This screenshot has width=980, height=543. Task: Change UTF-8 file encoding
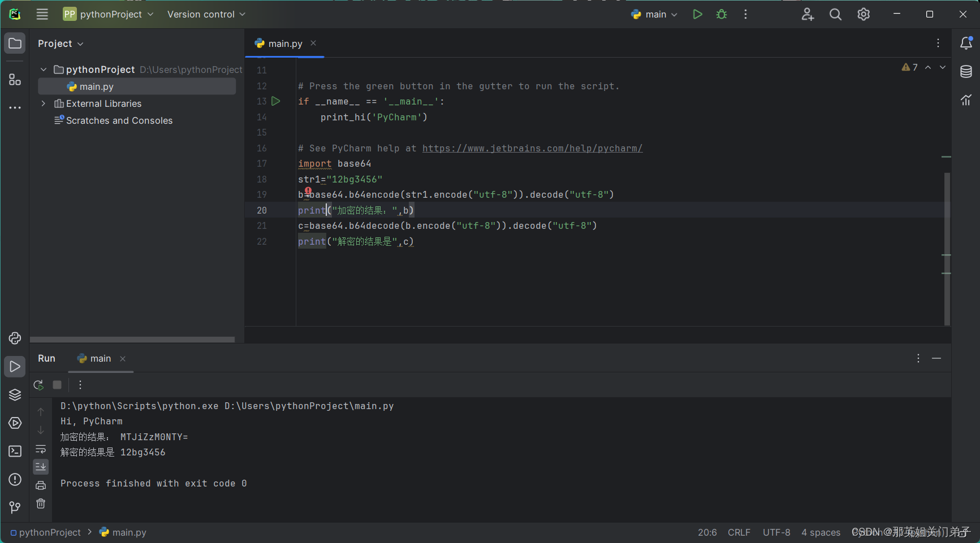[x=776, y=532]
